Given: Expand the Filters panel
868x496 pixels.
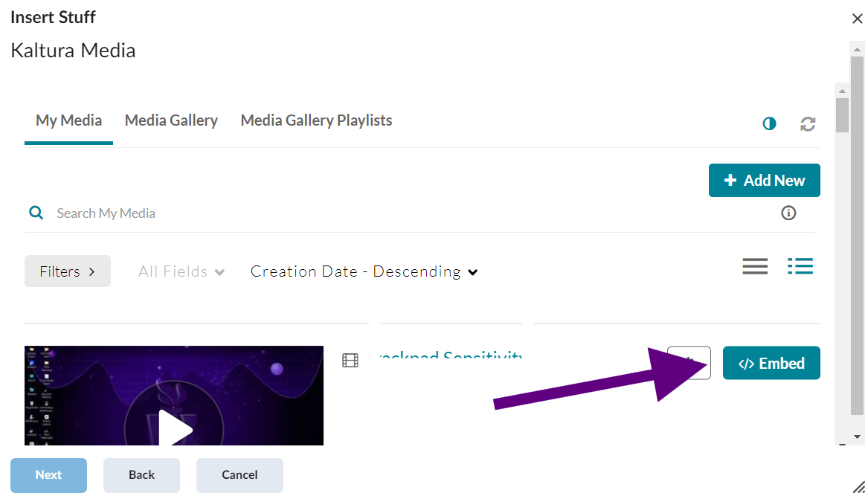Looking at the screenshot, I should click(68, 271).
